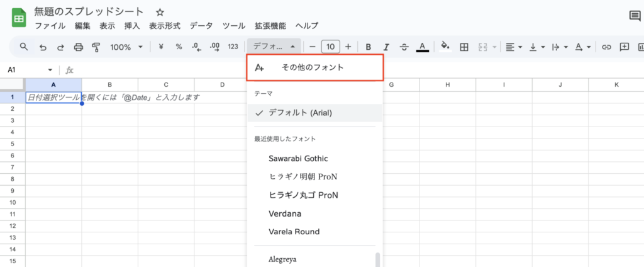Open the fill color paint bucket
The height and width of the screenshot is (267, 644).
445,47
